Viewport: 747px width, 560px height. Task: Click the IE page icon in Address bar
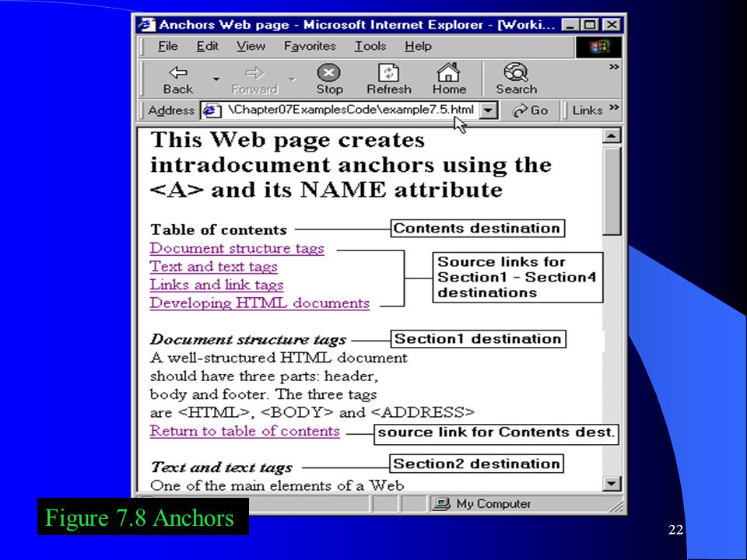[x=211, y=110]
